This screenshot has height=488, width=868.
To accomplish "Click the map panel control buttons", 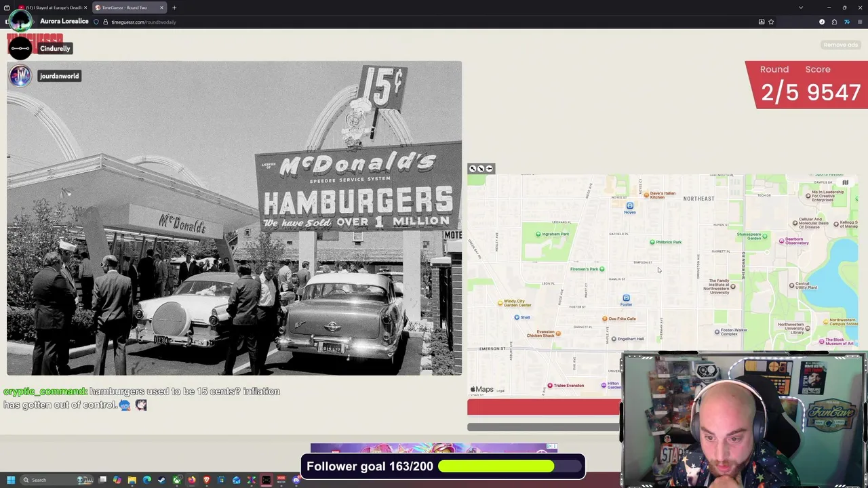I will click(x=481, y=169).
